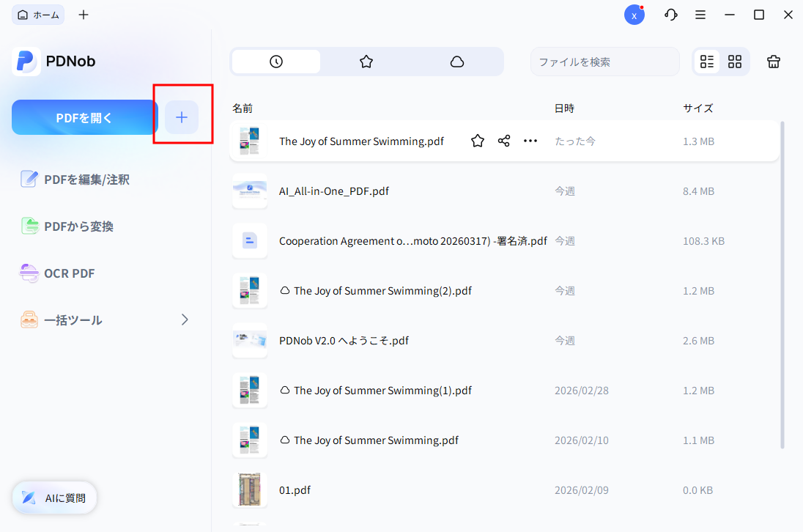Sort files by 日時 column header
This screenshot has height=532, width=803.
564,108
